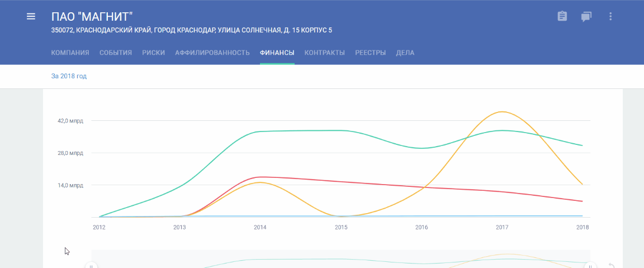Click the left range slider handle
This screenshot has height=268, width=644.
tap(91, 265)
